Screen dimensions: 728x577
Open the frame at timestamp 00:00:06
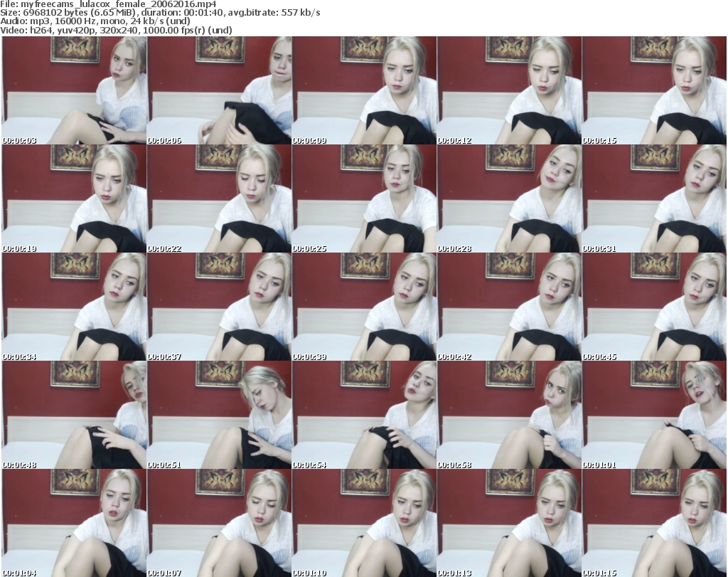(x=219, y=90)
